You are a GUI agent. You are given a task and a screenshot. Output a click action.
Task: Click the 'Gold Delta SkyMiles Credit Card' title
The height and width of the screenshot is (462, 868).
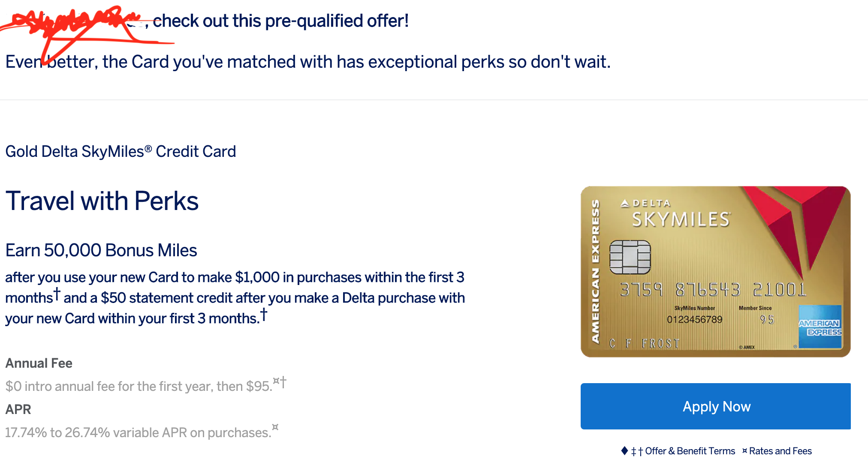pyautogui.click(x=121, y=151)
